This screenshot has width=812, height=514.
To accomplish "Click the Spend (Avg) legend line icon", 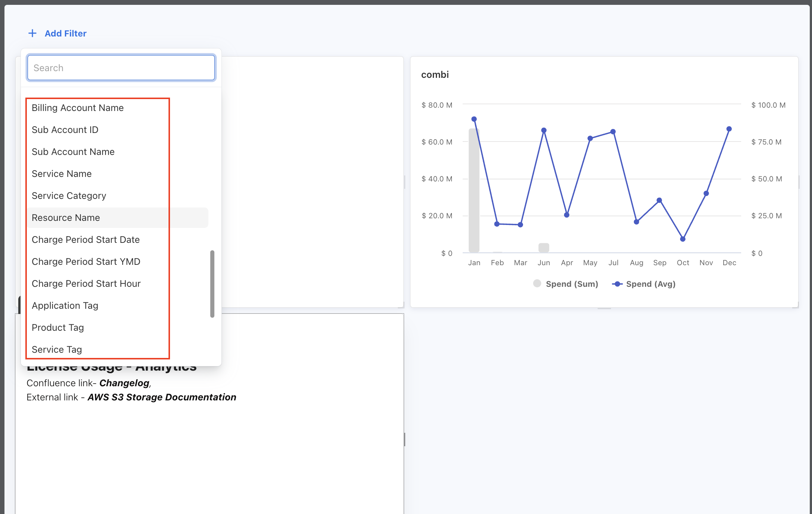I will click(618, 283).
